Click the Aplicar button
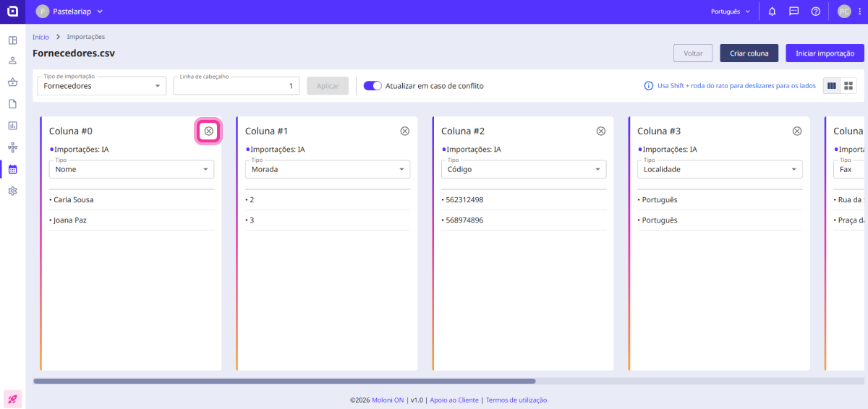The width and height of the screenshot is (868, 409). click(x=328, y=85)
